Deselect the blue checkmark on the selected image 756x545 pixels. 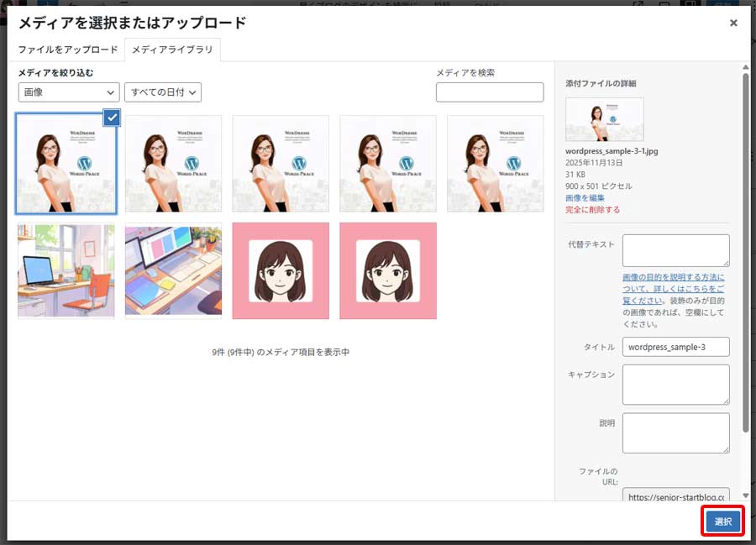coord(110,118)
